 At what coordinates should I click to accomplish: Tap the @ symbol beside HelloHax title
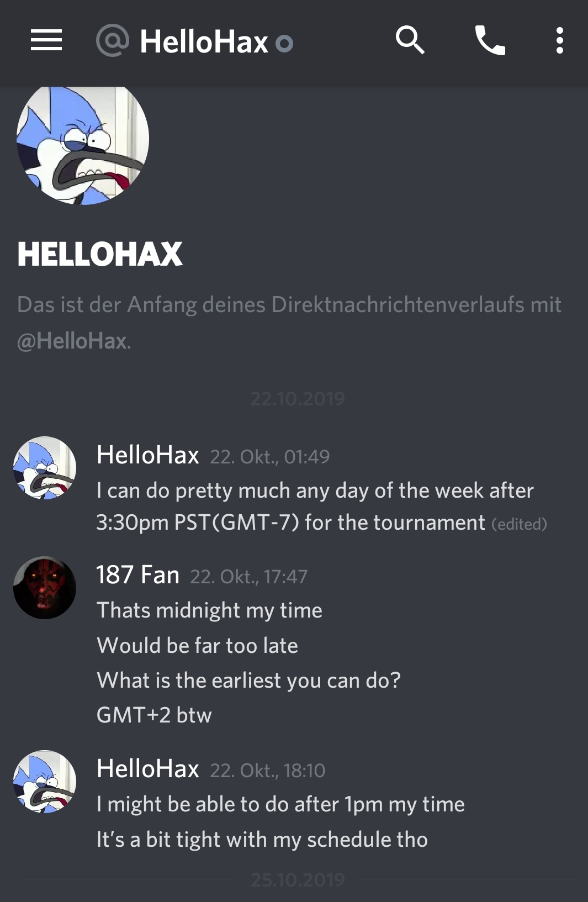(x=113, y=41)
